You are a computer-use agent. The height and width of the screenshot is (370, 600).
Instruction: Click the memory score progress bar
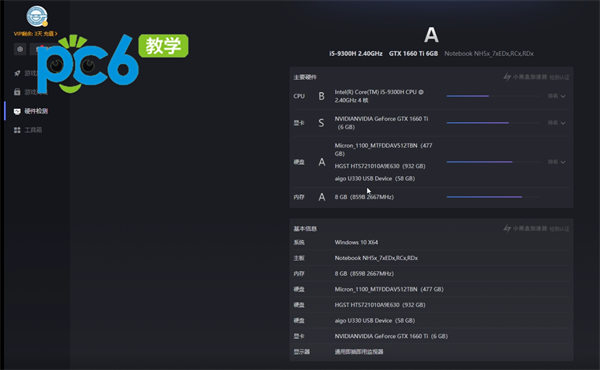point(493,197)
